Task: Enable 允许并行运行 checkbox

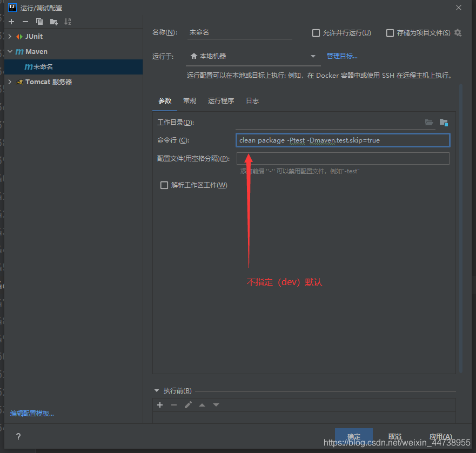Action: coord(316,33)
